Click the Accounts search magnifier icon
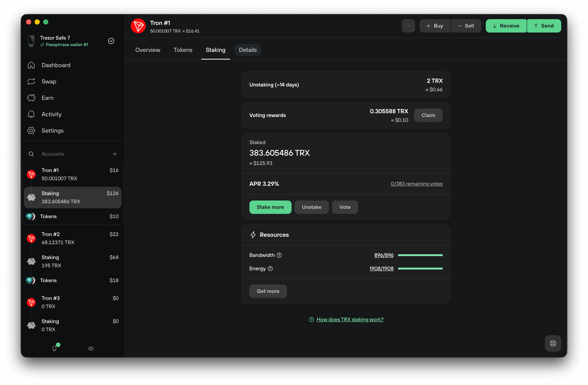This screenshot has width=588, height=385. click(31, 154)
